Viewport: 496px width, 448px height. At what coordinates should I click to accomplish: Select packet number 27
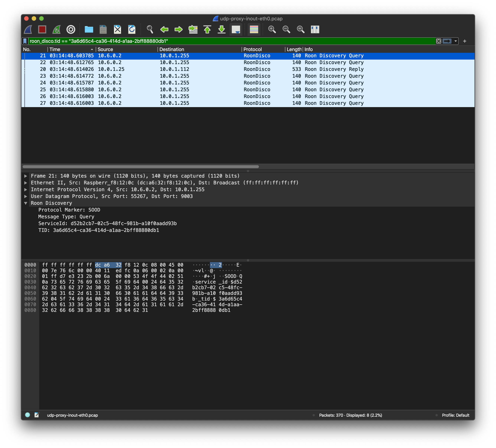(248, 103)
